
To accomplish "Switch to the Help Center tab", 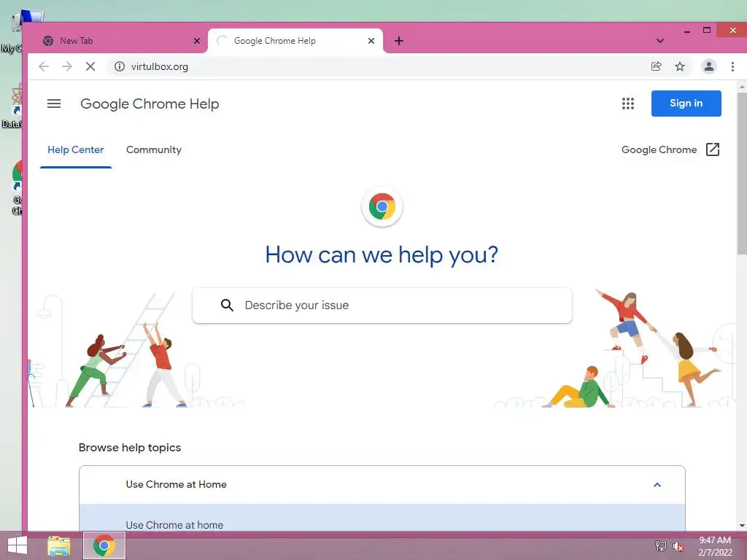I will (76, 150).
